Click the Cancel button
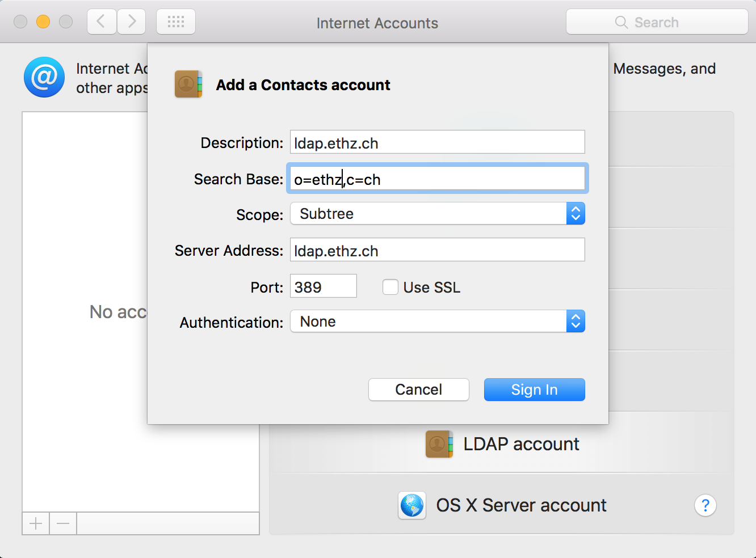The width and height of the screenshot is (756, 558). (x=419, y=390)
